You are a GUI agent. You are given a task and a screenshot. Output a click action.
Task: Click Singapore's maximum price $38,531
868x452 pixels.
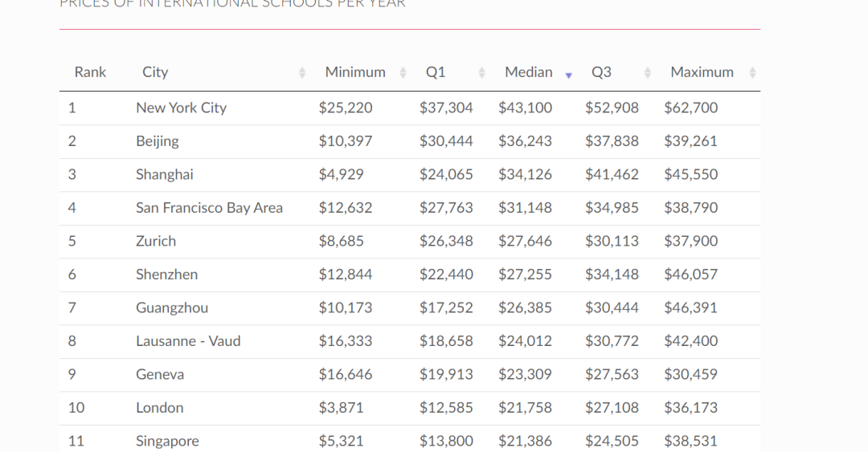690,441
